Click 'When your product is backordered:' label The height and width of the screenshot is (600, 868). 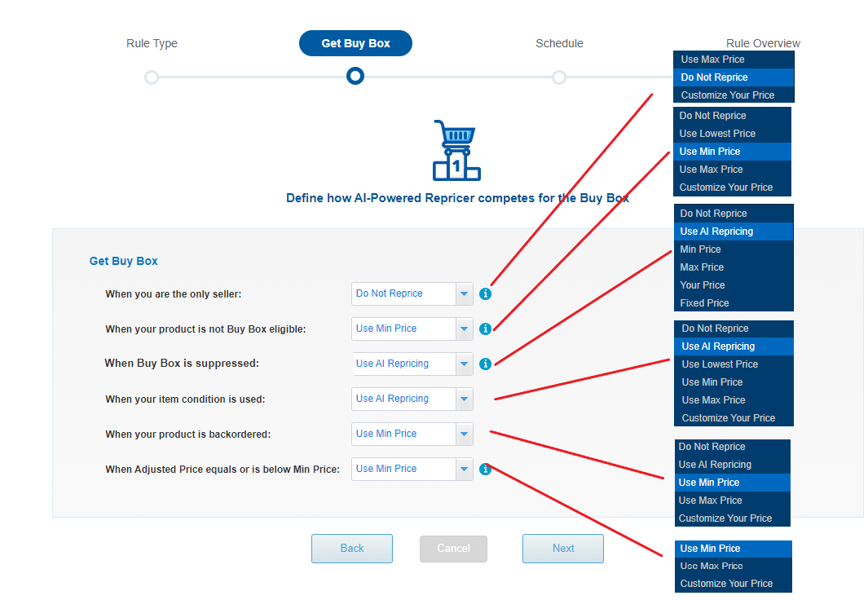188,434
